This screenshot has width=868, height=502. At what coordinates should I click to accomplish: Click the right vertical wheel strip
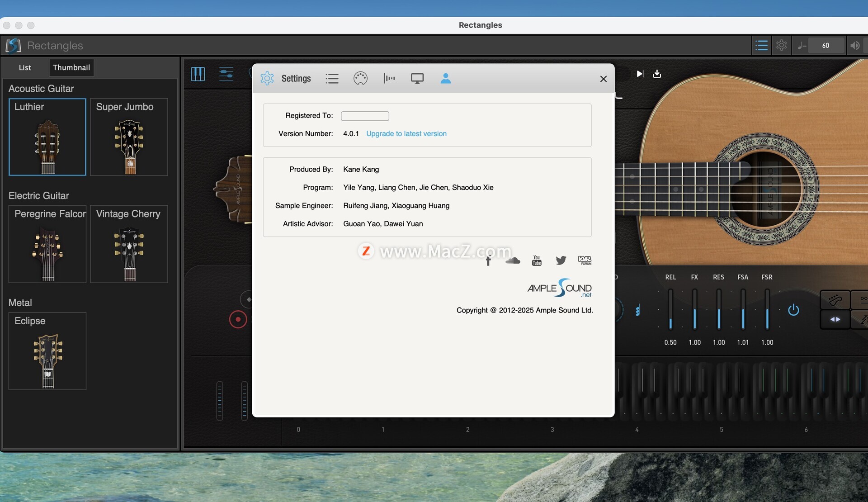pyautogui.click(x=244, y=401)
